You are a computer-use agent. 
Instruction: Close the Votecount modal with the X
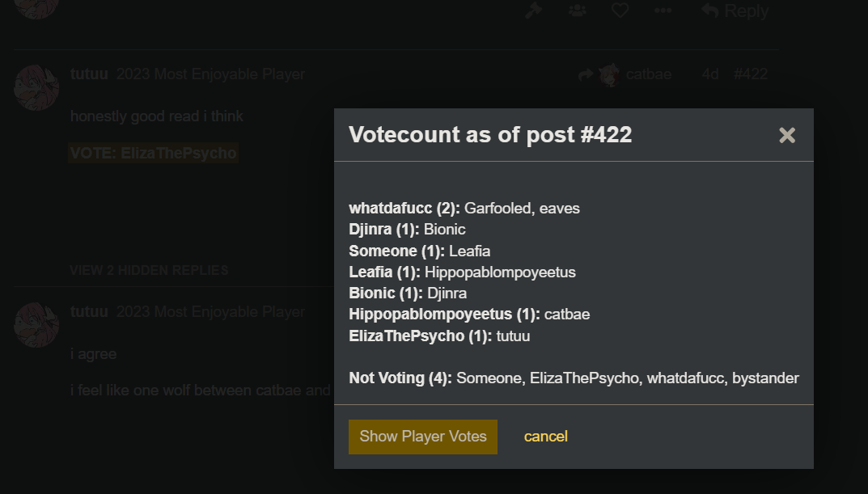786,136
